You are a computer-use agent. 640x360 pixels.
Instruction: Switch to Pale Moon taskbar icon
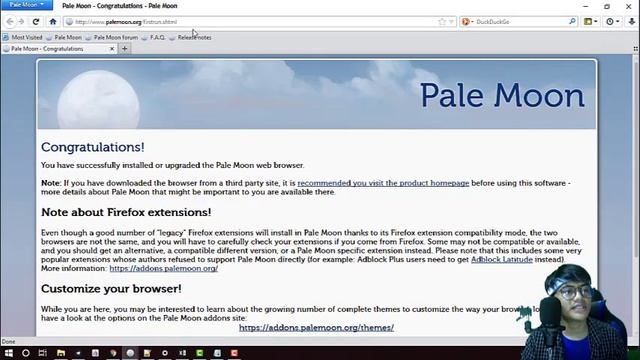(x=130, y=353)
